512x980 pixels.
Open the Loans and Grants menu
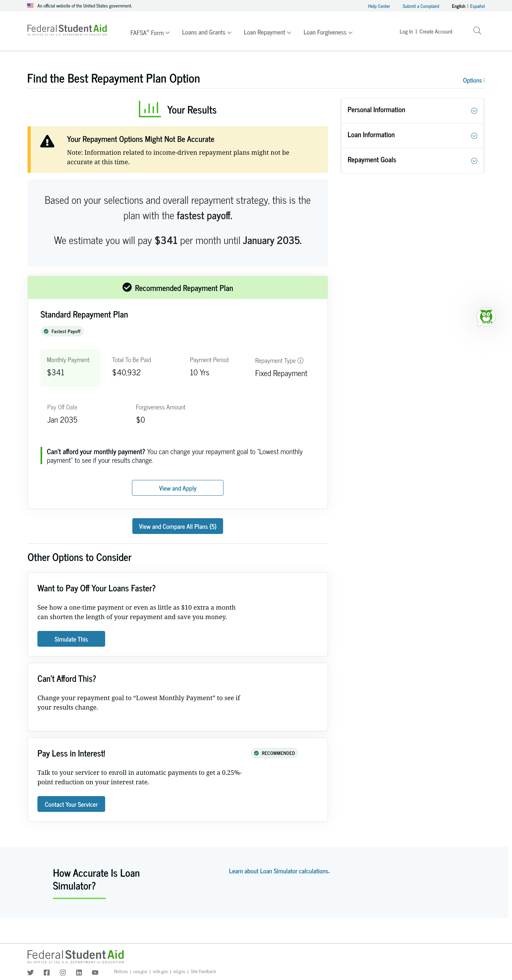206,33
